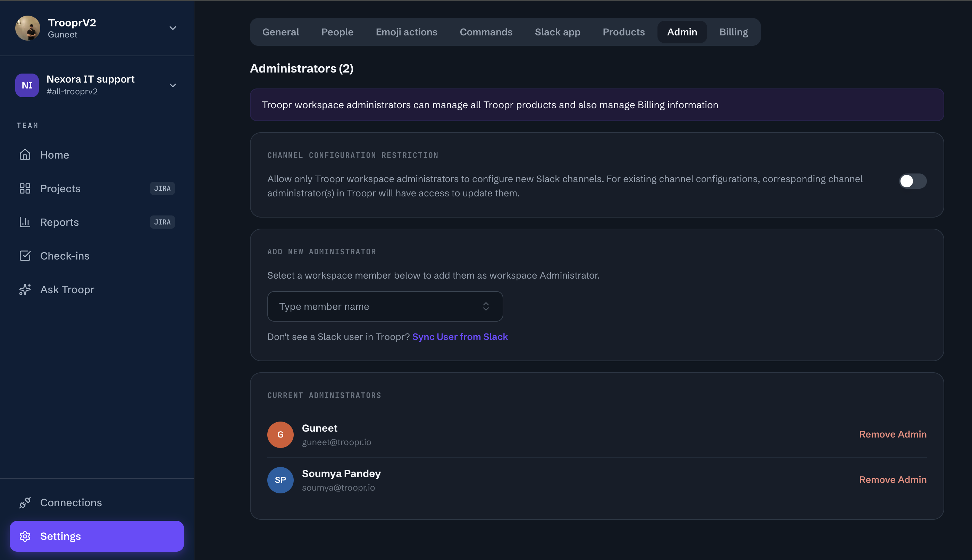Click the Check-ins checkbox icon

(25, 256)
